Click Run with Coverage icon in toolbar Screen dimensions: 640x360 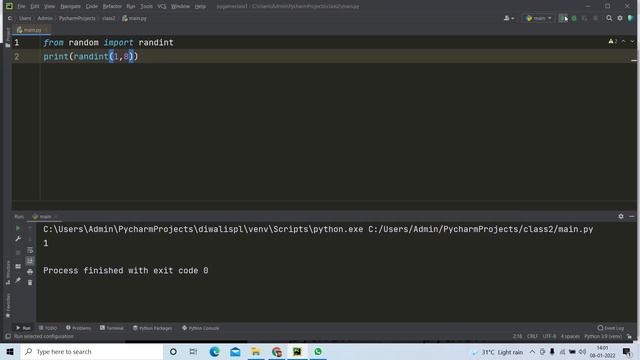coord(584,18)
